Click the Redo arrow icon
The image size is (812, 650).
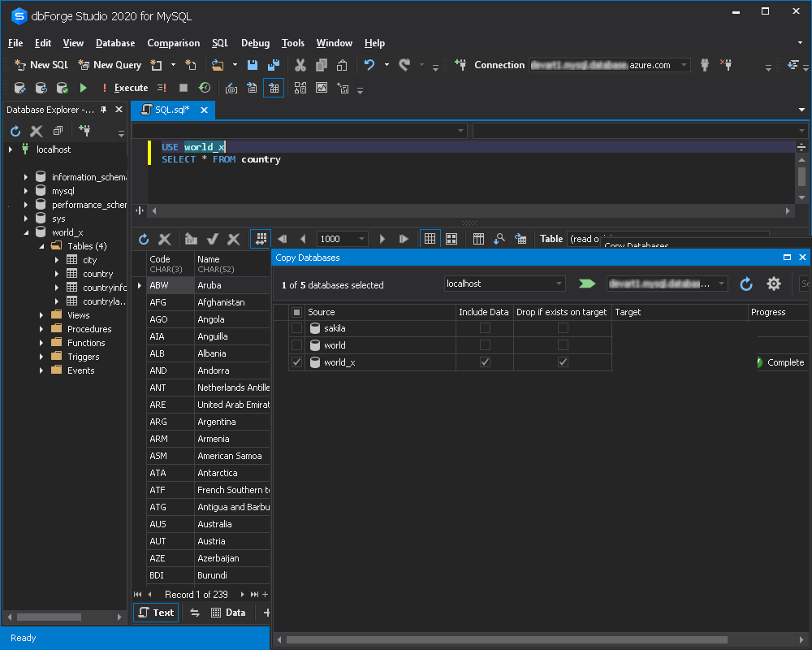coord(404,65)
